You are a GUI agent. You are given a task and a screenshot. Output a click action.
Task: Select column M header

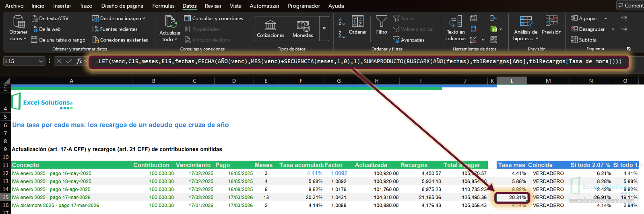(x=548, y=81)
